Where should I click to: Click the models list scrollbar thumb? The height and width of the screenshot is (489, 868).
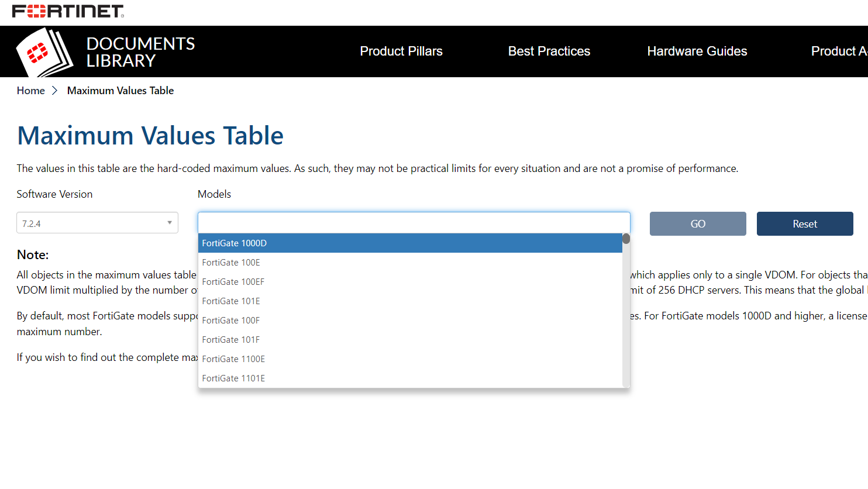626,239
